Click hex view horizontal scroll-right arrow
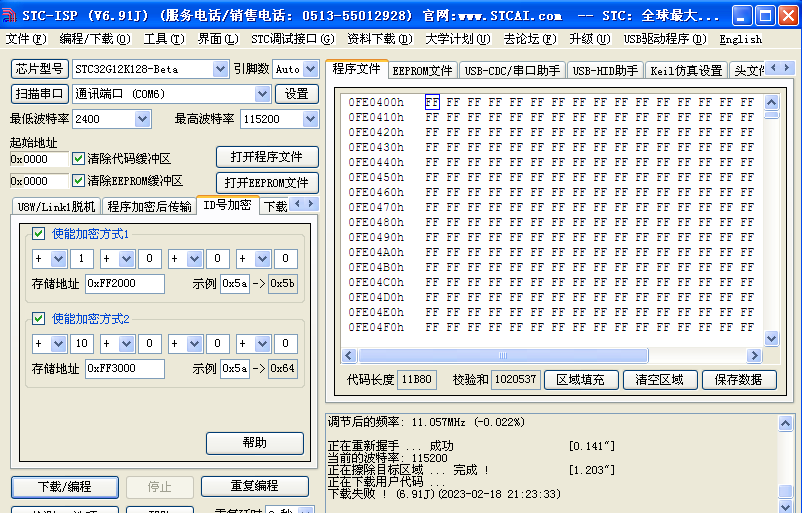 click(x=754, y=355)
